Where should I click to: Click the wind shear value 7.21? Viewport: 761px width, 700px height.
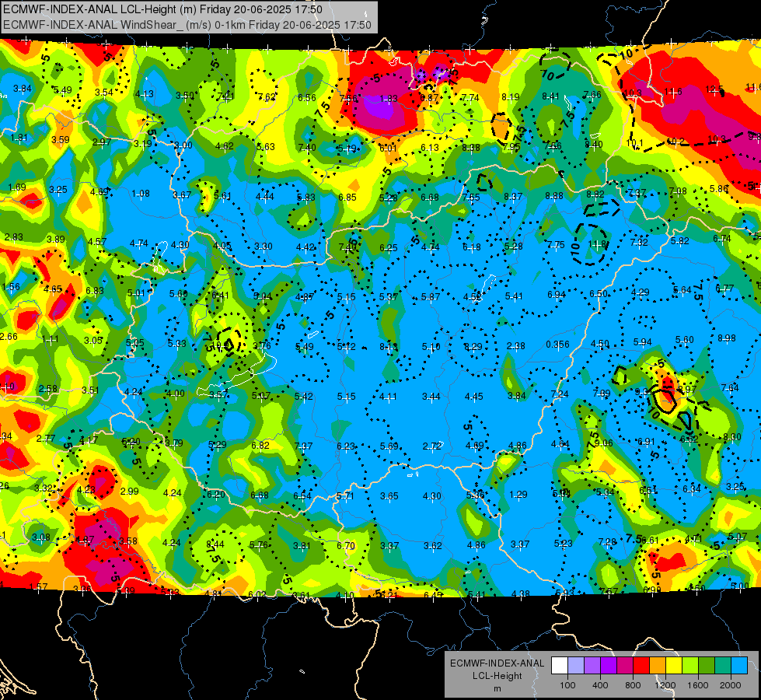pos(225,96)
